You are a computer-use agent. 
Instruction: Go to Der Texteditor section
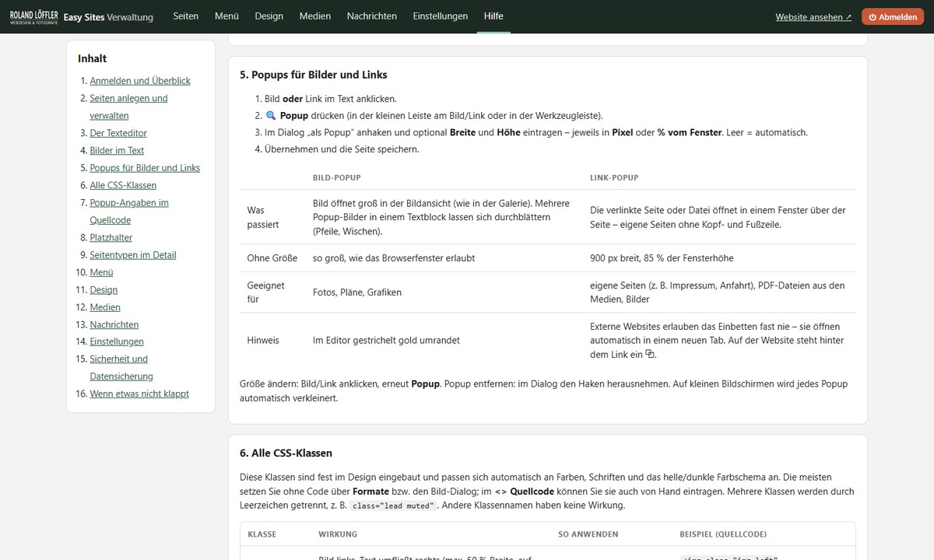coord(118,133)
